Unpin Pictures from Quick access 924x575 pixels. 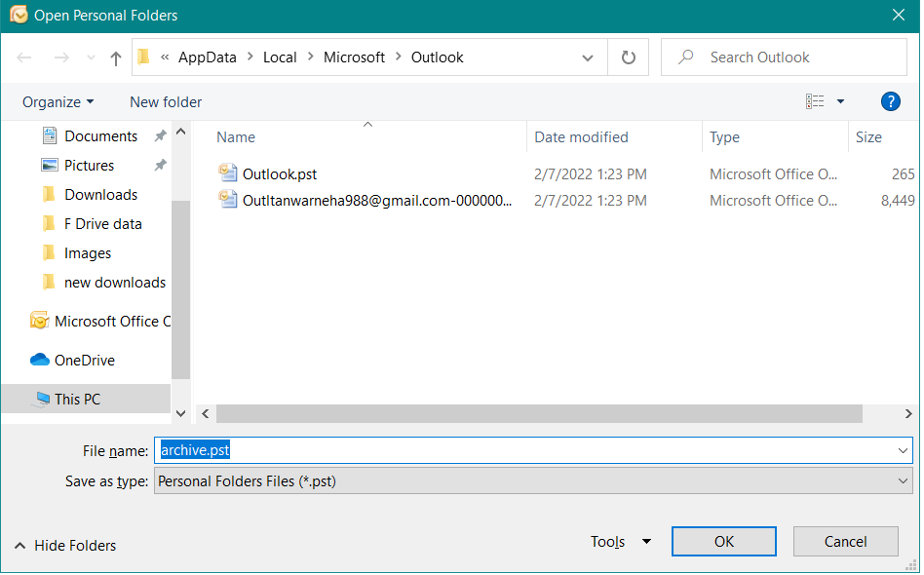pos(159,165)
